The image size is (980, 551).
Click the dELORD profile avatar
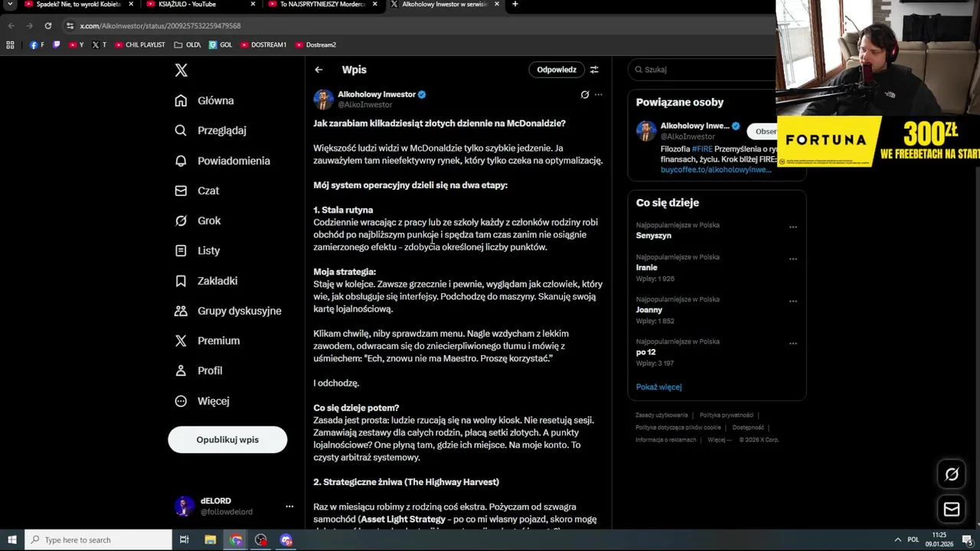coord(184,506)
